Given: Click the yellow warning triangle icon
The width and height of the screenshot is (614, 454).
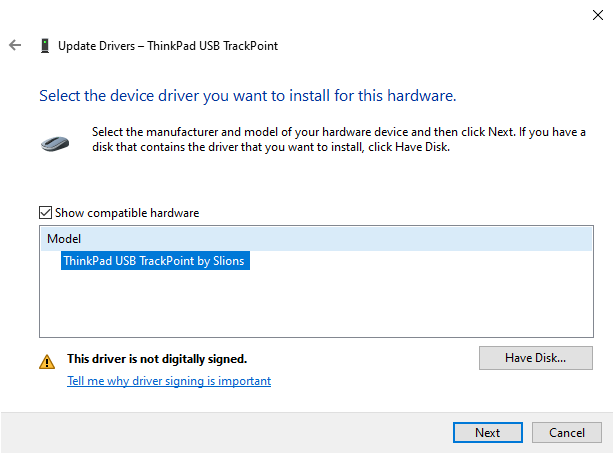Looking at the screenshot, I should [47, 362].
